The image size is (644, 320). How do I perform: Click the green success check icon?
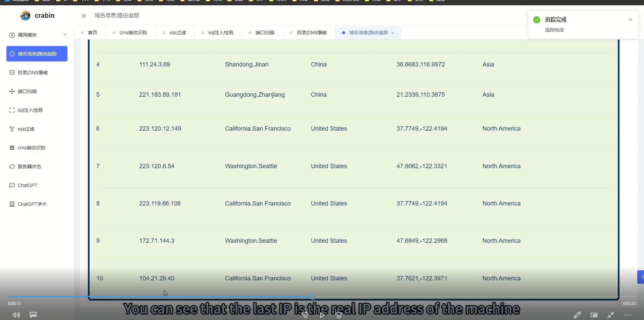[x=537, y=20]
